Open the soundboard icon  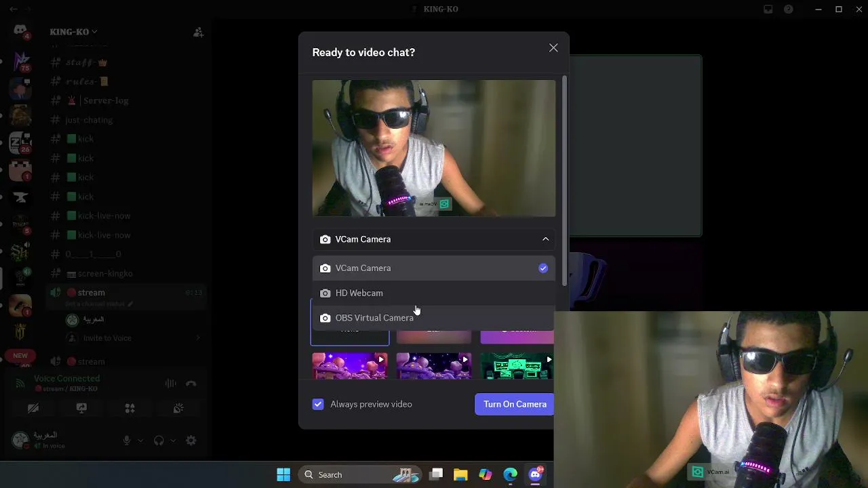178,408
